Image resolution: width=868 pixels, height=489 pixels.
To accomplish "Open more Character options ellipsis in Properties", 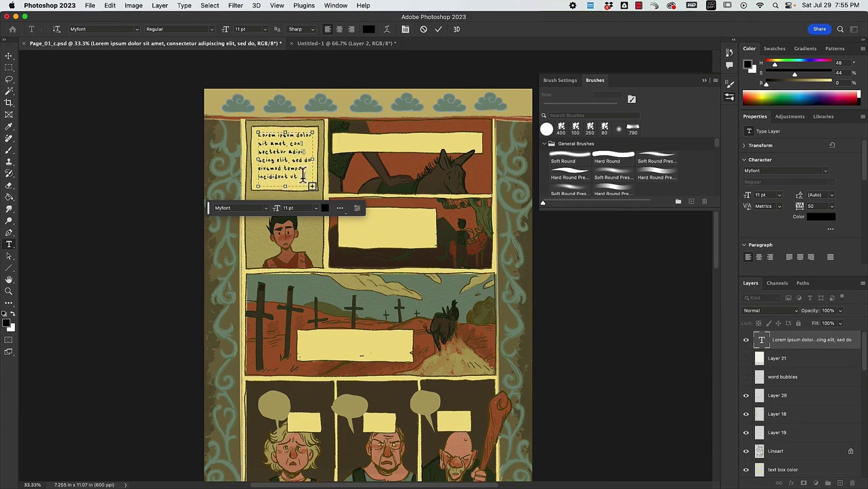I will [x=830, y=229].
